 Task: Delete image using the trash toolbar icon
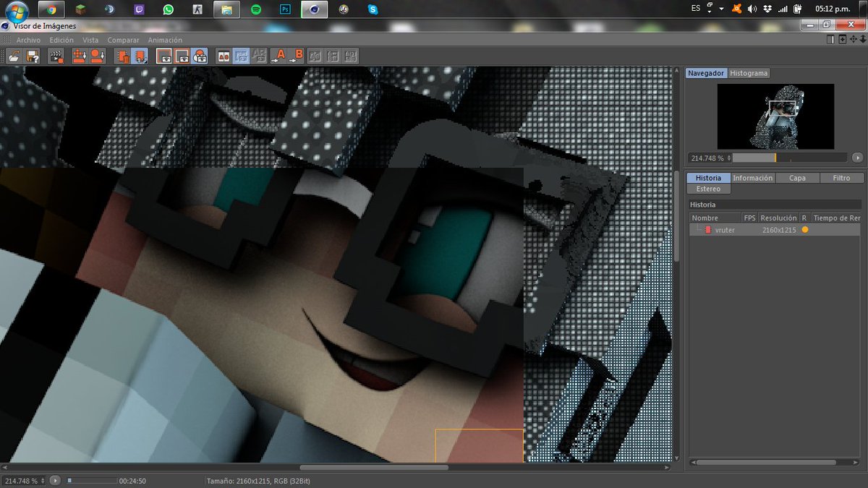[x=122, y=56]
